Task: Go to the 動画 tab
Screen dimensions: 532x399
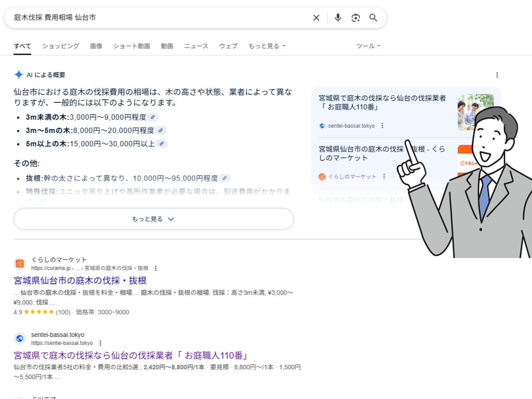Action: (x=167, y=46)
